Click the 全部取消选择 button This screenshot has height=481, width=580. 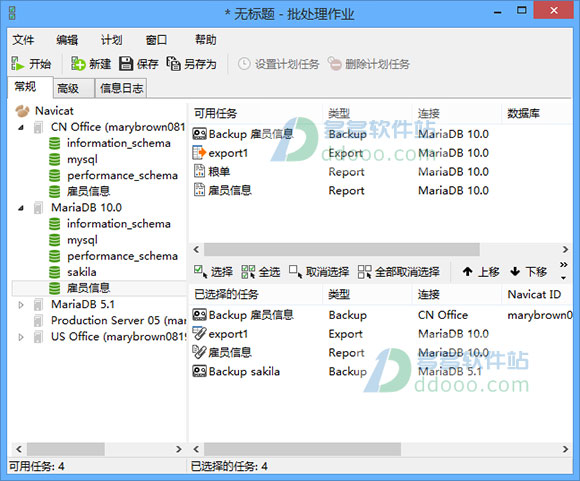point(399,272)
